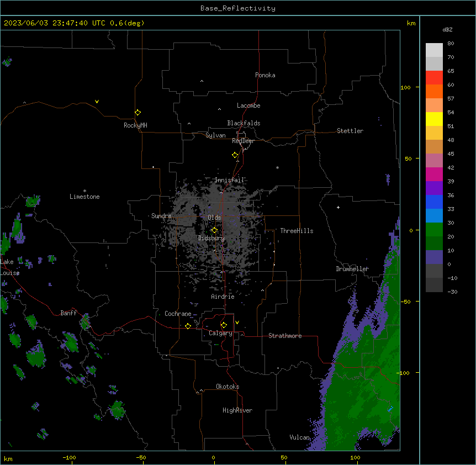The height and width of the screenshot is (465, 476).
Task: Click the Sylvan label
Action: tap(215, 135)
